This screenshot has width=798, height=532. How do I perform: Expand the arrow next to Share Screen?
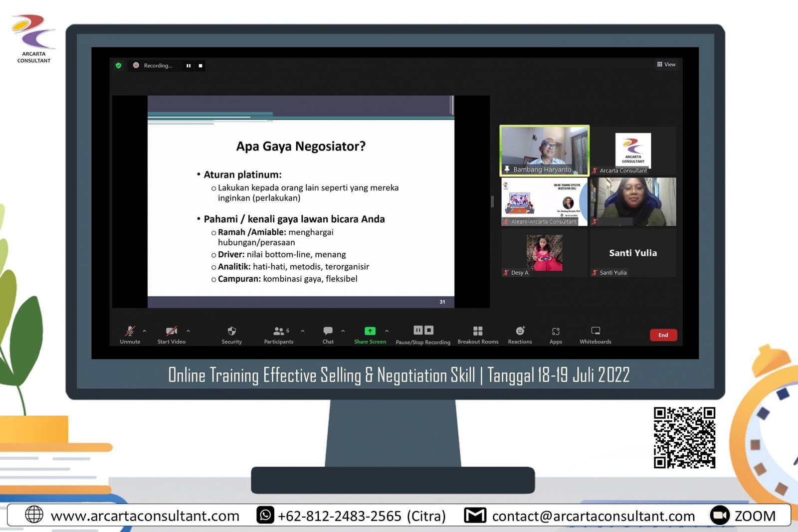point(387,331)
